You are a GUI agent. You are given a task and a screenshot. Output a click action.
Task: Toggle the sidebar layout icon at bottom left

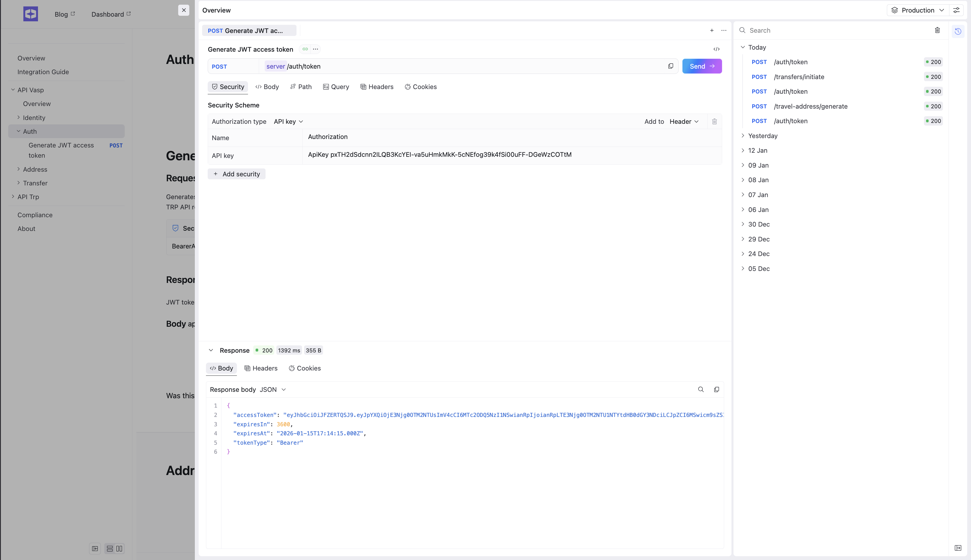pyautogui.click(x=95, y=548)
